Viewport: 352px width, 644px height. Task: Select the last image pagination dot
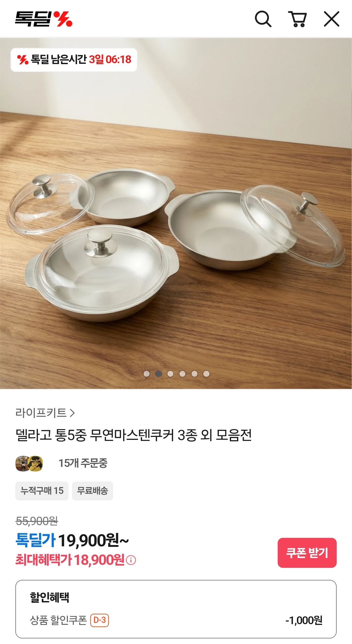(x=206, y=374)
